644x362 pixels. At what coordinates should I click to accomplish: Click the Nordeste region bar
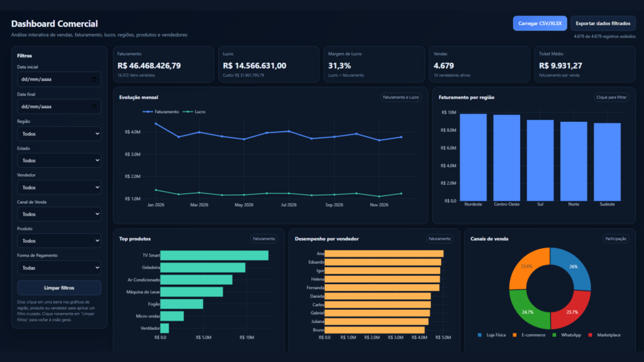(x=473, y=158)
